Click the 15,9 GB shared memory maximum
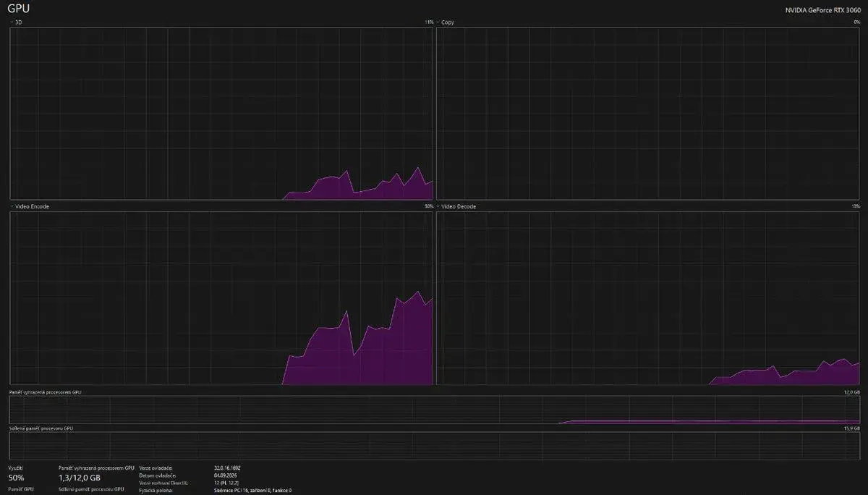This screenshot has height=495, width=868. (852, 428)
